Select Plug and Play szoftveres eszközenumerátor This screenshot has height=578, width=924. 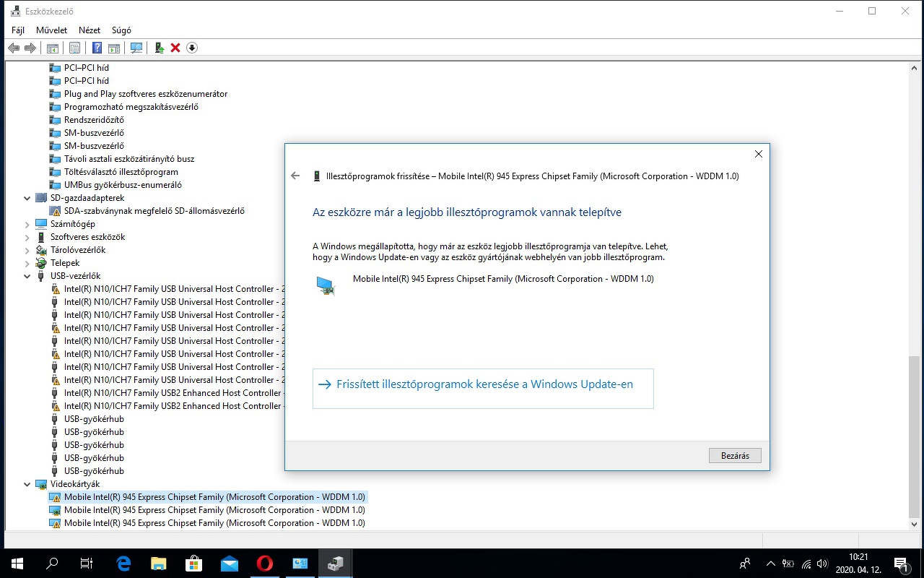point(146,94)
